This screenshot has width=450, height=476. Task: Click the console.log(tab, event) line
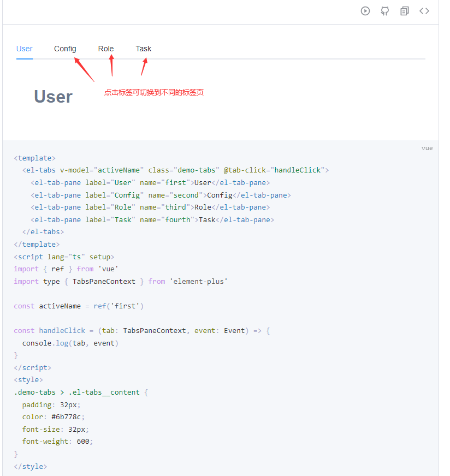tap(70, 343)
